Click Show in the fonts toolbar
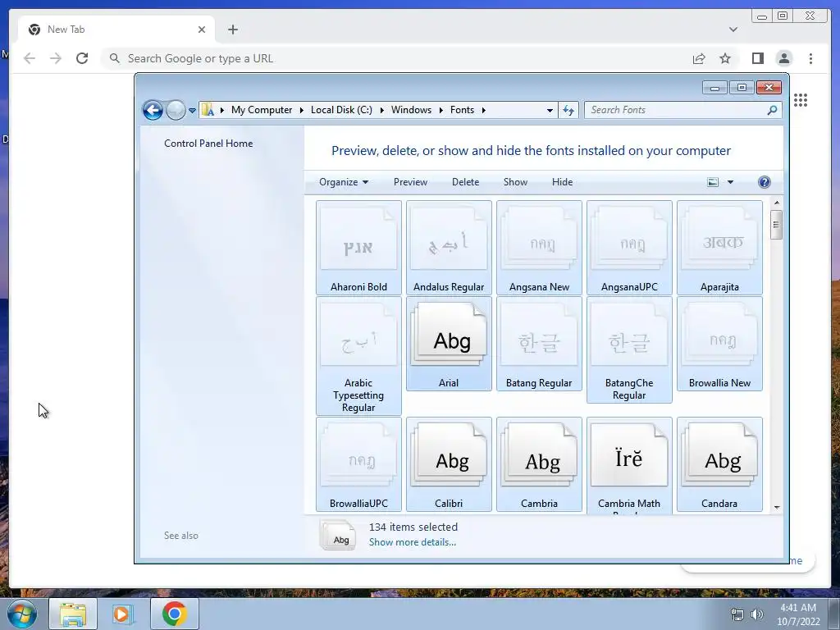Screen dimensions: 840x630 (515, 182)
